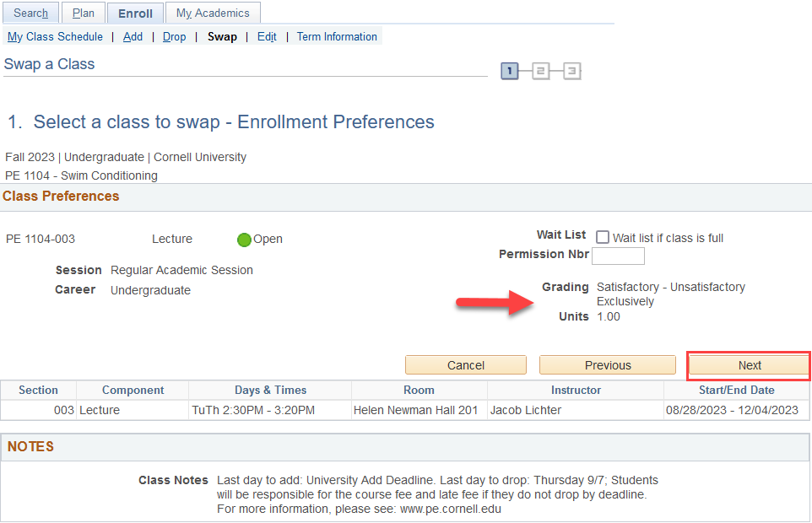The width and height of the screenshot is (812, 523).
Task: Switch to the Plan tab
Action: 84,13
